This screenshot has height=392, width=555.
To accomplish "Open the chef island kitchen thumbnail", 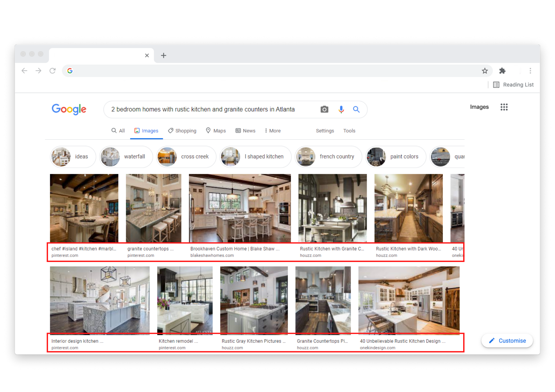I will (84, 208).
